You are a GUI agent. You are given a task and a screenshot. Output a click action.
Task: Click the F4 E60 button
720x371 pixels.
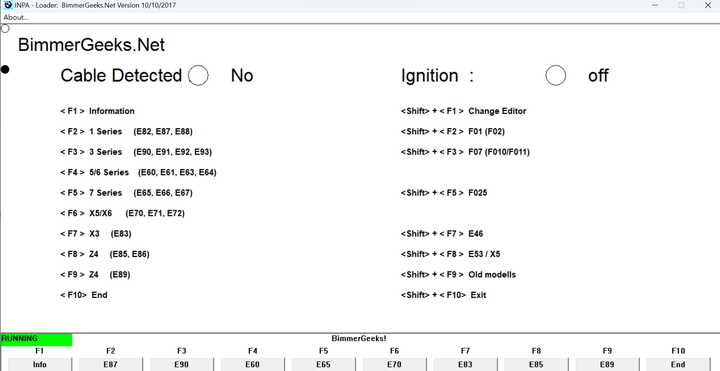253,365
